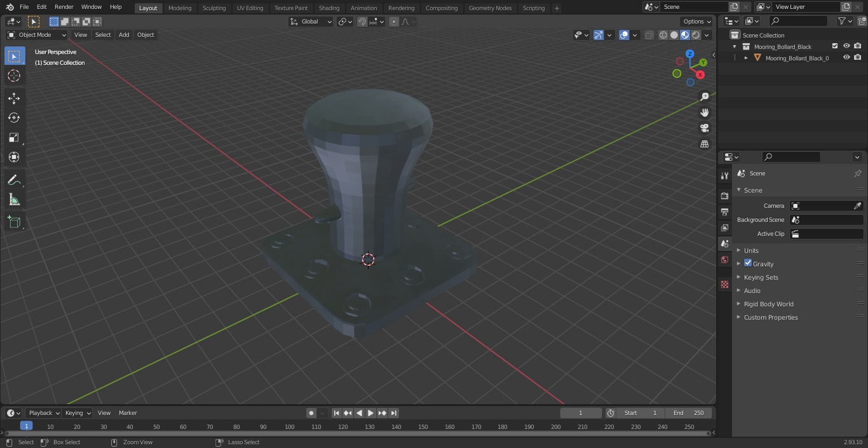Viewport: 868px width, 448px height.
Task: Disable rendering for Mooring_Bollard_Black_0
Action: click(x=858, y=58)
